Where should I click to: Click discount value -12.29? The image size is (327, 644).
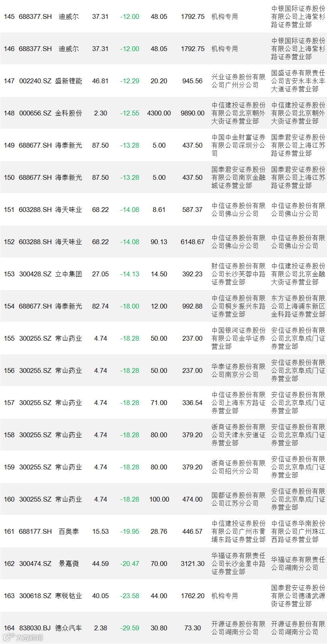130,81
